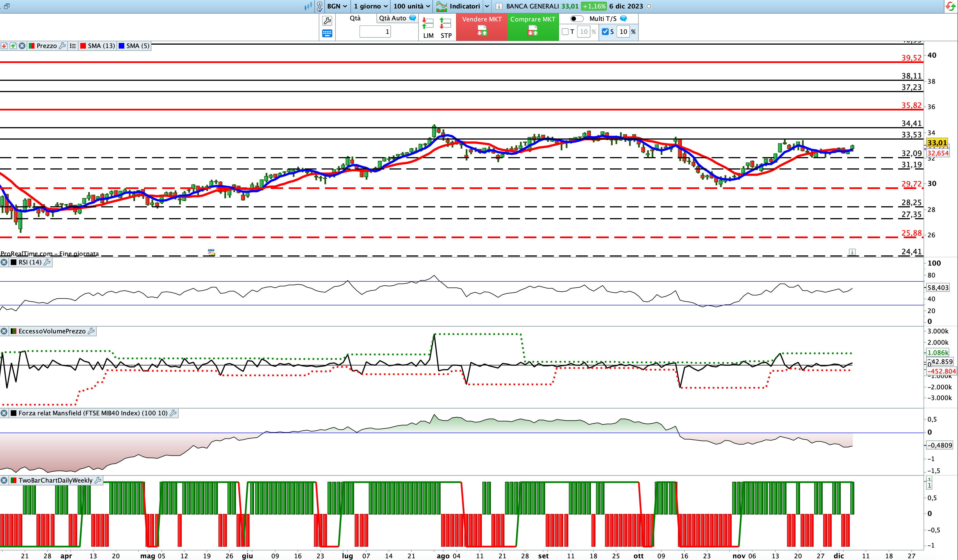Image resolution: width=958 pixels, height=560 pixels.
Task: Click the EccessoVolumePrezzo label
Action: click(52, 331)
